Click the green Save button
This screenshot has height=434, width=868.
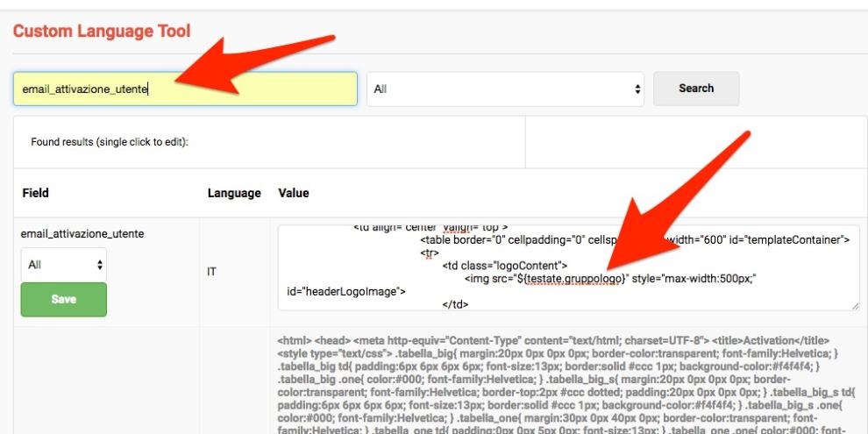coord(63,299)
